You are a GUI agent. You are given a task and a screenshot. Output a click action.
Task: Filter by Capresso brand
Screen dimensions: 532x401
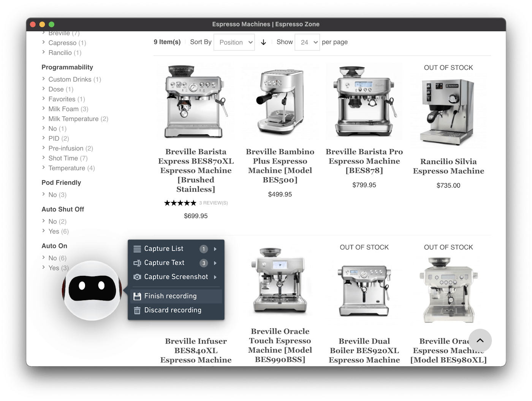[67, 43]
